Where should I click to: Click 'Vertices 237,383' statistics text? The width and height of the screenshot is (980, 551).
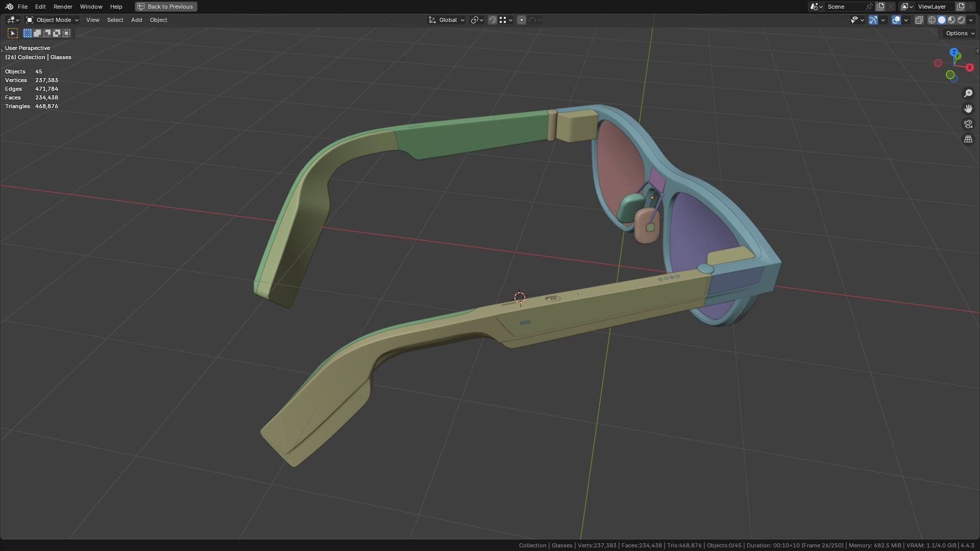click(x=32, y=80)
